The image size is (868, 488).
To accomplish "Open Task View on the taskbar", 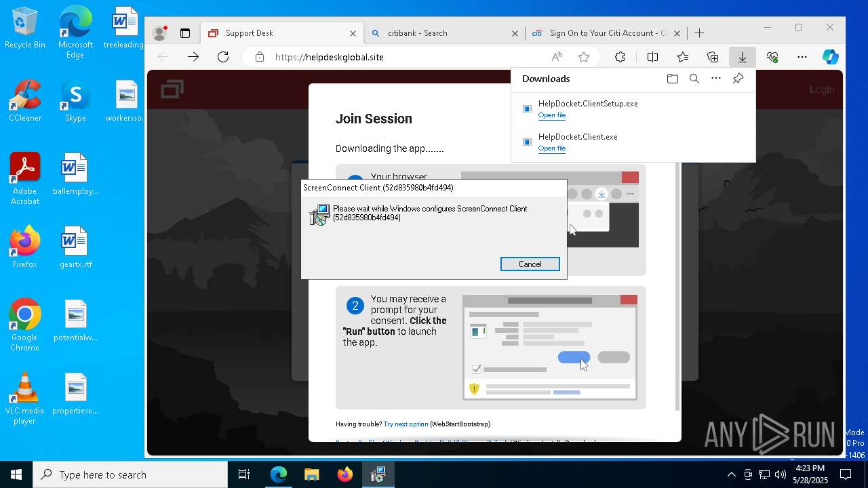I will click(244, 474).
